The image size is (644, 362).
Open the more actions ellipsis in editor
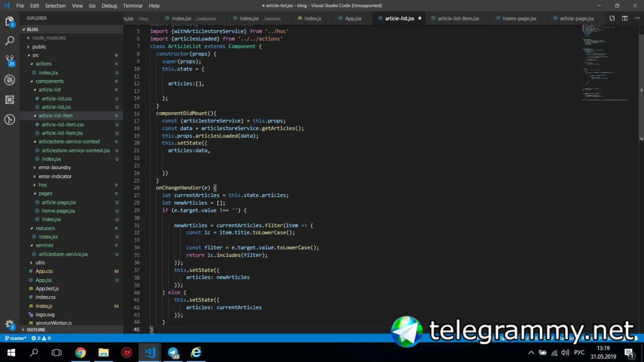(x=637, y=18)
